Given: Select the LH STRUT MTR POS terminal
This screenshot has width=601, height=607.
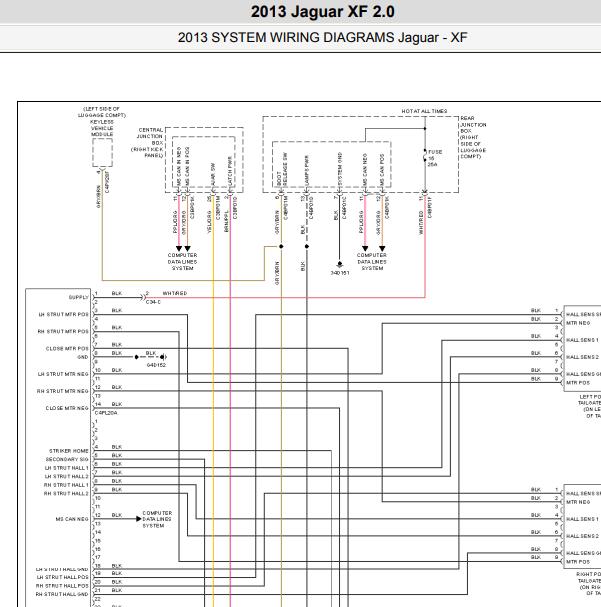Looking at the screenshot, I should coord(63,314).
